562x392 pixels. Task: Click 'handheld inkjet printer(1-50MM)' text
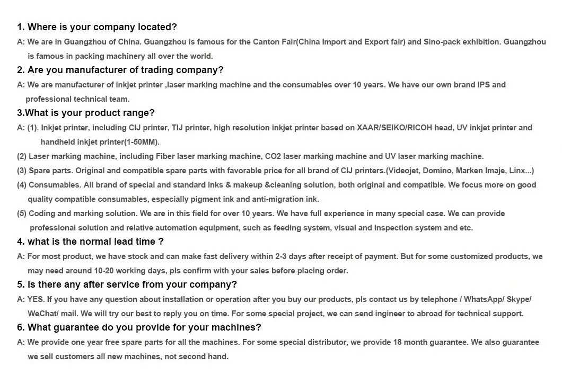(x=99, y=142)
